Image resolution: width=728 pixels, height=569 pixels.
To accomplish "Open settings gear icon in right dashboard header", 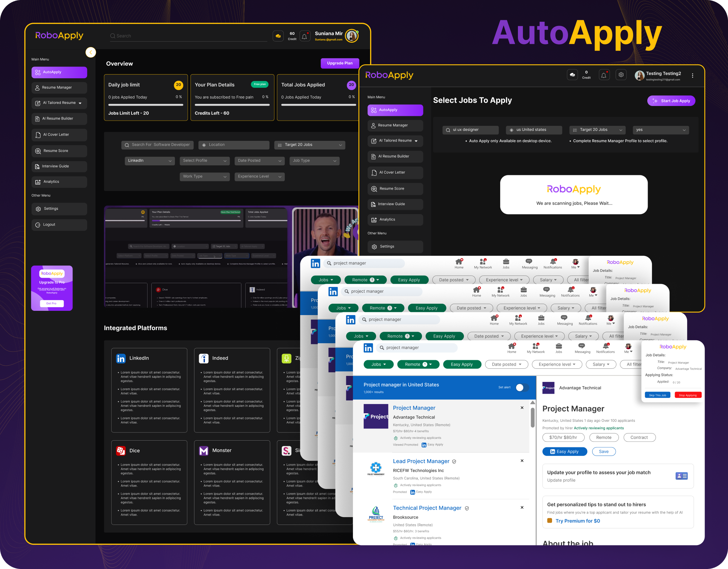I will [x=621, y=75].
